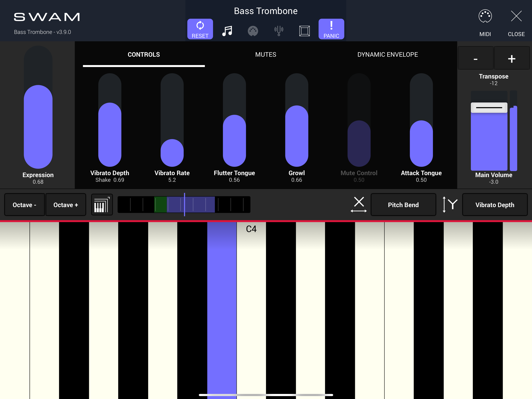The image size is (532, 399).
Task: Adjust the Flutter Tongue slider
Action: point(234,120)
